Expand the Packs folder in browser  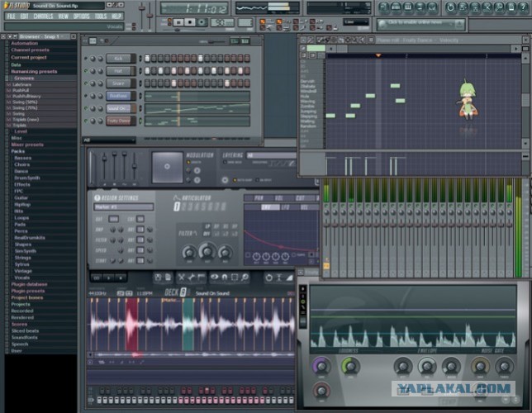(x=17, y=151)
